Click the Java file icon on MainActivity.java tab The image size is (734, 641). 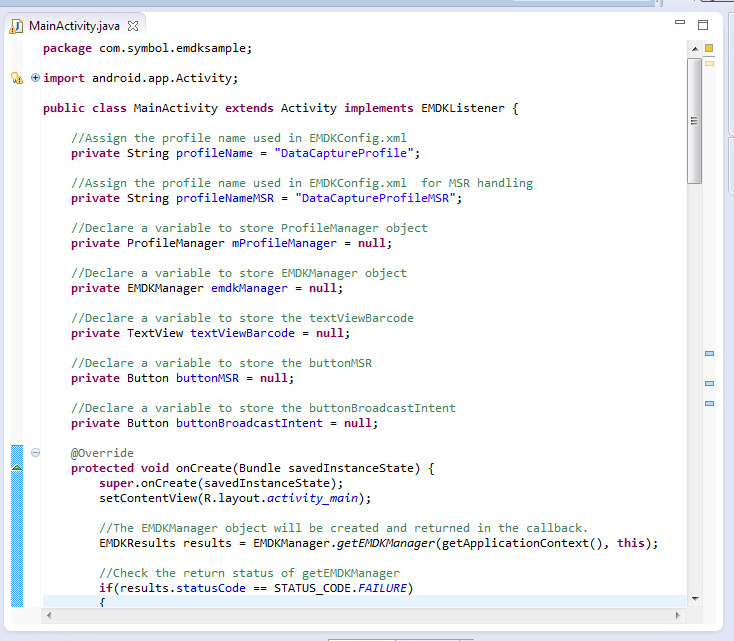point(16,25)
